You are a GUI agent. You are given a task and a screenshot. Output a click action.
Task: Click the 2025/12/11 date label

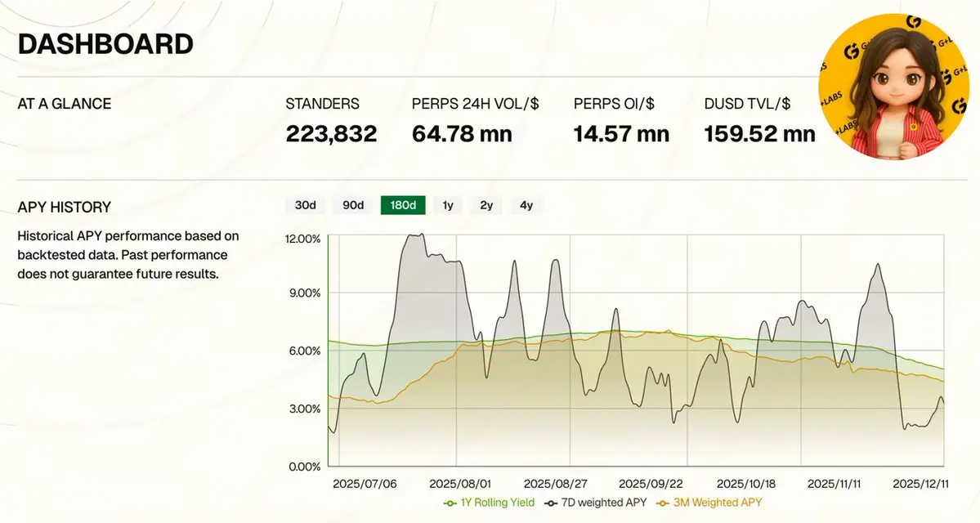(x=920, y=485)
